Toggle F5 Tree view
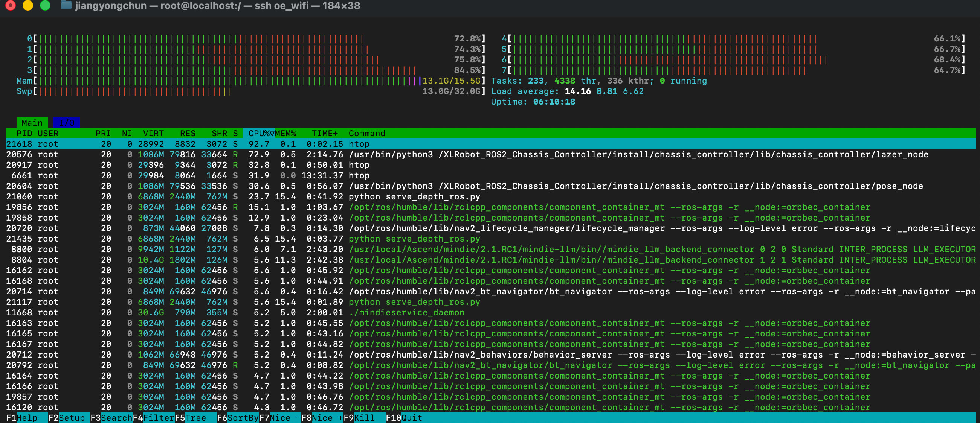 195,418
